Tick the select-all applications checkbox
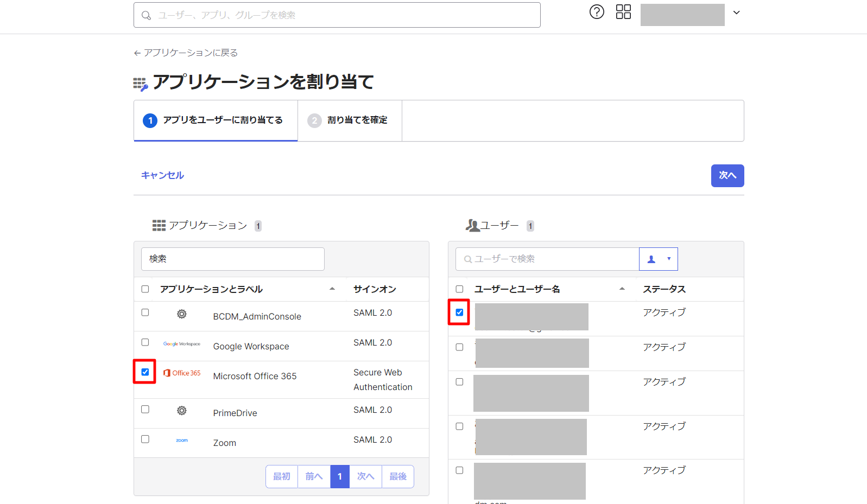This screenshot has width=867, height=504. [x=145, y=289]
